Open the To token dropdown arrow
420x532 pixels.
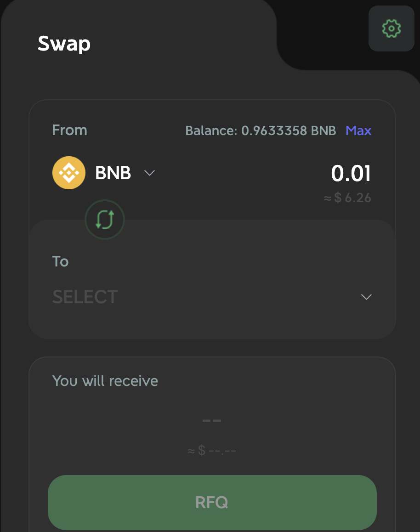[366, 297]
